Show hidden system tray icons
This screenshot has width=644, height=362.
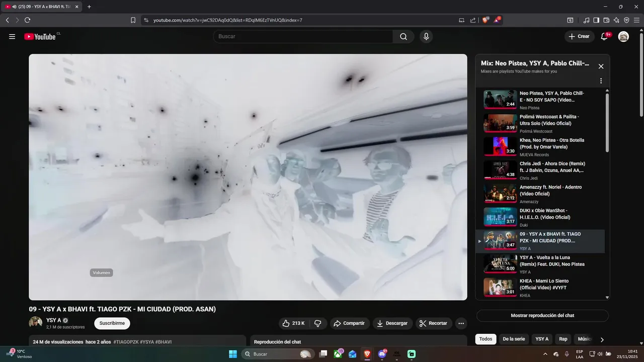click(545, 354)
